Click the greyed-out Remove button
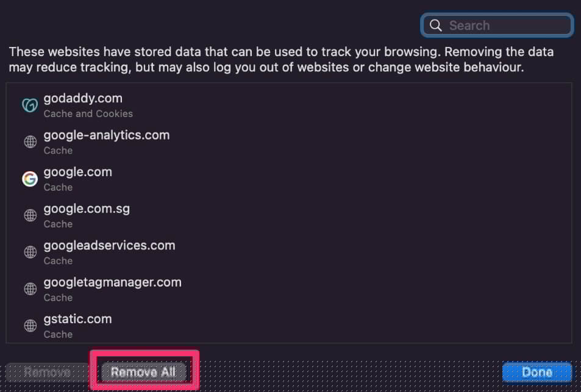The width and height of the screenshot is (581, 392). 48,372
